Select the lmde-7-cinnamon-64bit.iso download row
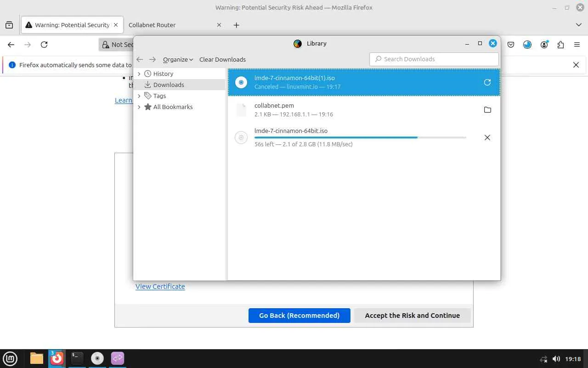588x368 pixels. tap(364, 138)
